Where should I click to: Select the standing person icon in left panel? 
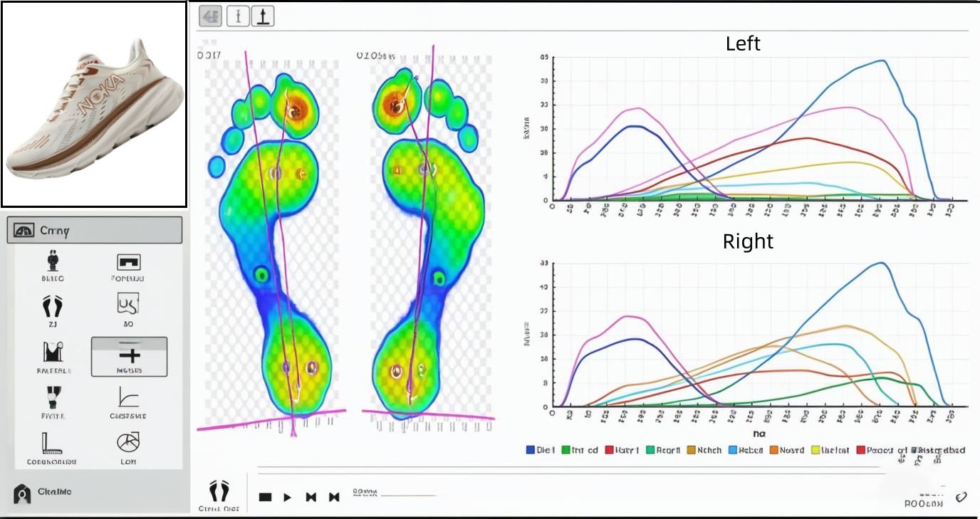click(x=52, y=261)
